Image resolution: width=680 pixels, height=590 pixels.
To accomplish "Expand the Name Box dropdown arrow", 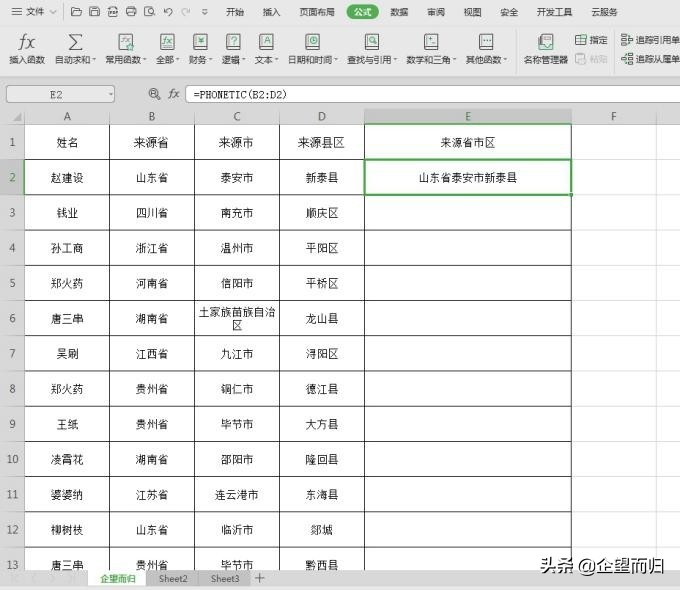I will coord(111,94).
